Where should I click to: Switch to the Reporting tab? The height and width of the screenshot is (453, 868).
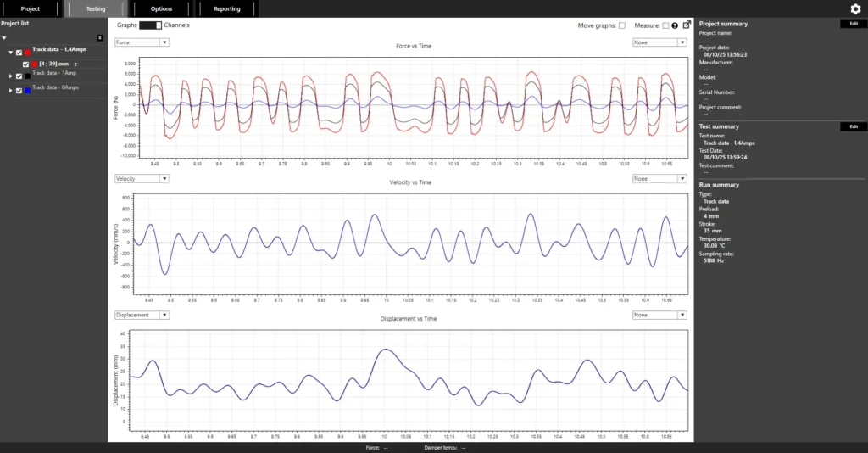click(x=226, y=8)
